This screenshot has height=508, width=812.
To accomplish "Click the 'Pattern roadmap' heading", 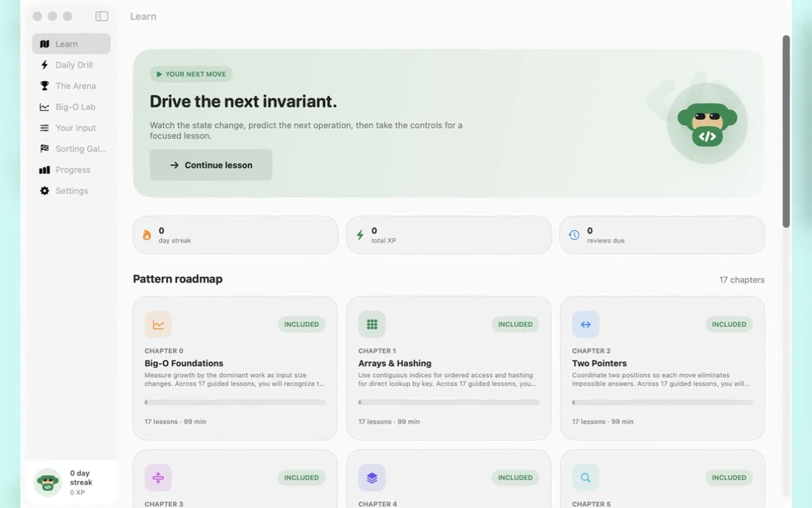I will (x=178, y=279).
